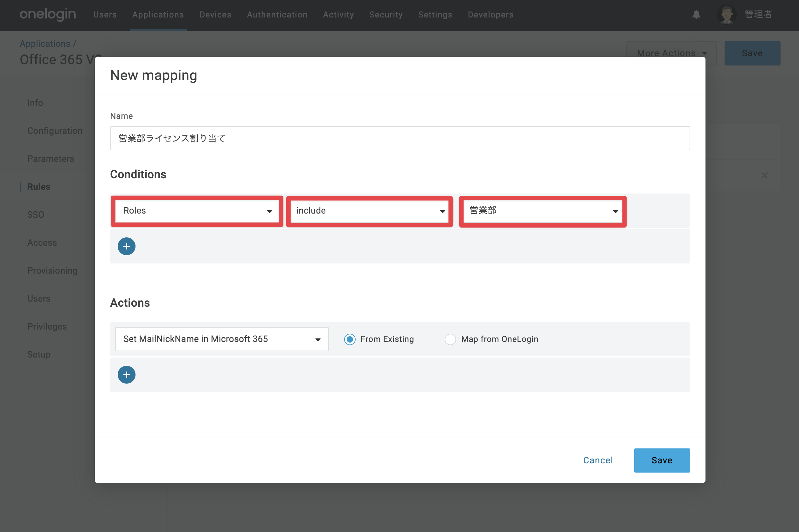Open the Users top menu
The height and width of the screenshot is (532, 799).
pyautogui.click(x=105, y=15)
